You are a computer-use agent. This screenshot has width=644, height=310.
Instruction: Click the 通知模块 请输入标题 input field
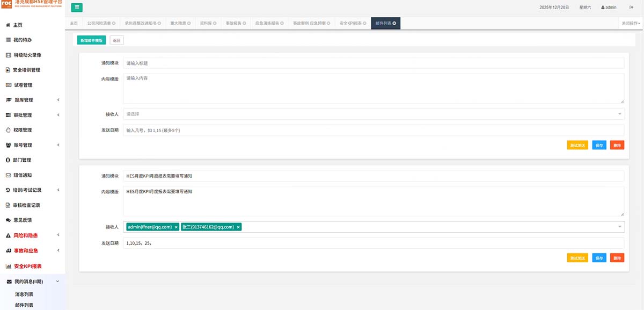point(374,63)
